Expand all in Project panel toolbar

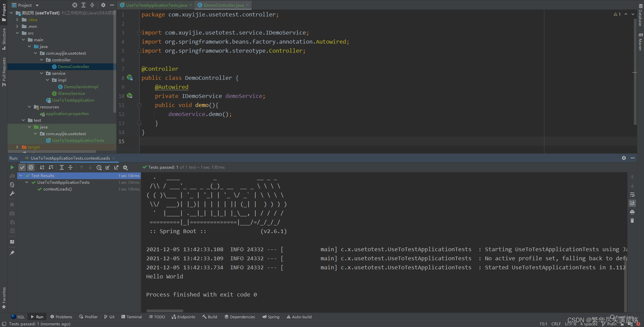tap(84, 5)
